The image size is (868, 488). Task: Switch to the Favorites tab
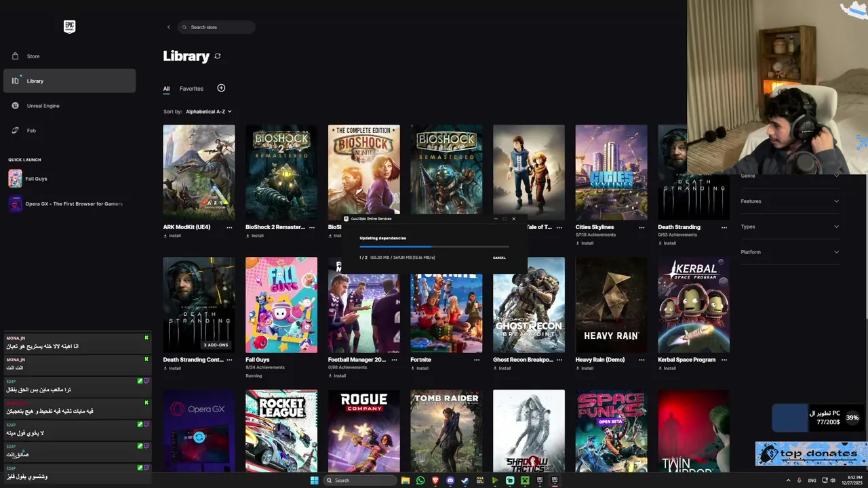point(191,89)
